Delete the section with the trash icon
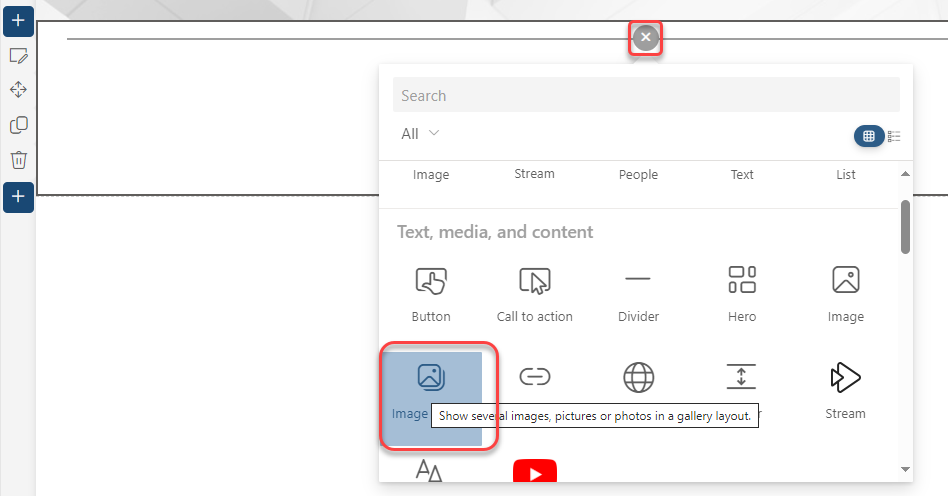The width and height of the screenshot is (948, 496). tap(18, 160)
